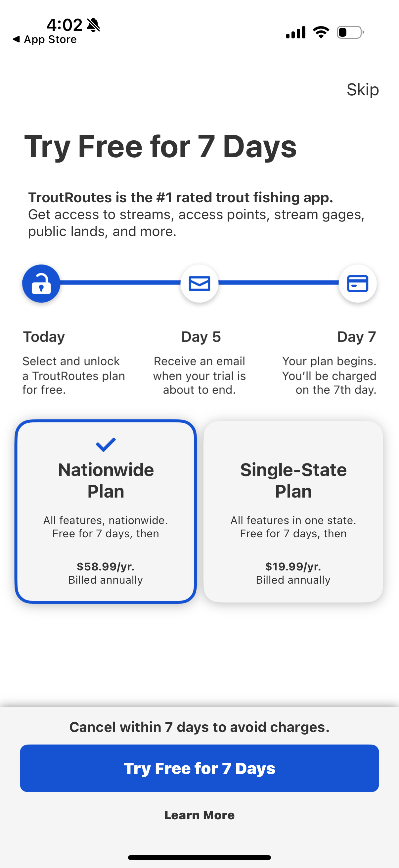
Task: Tap the Wi-Fi status icon
Action: point(321,32)
